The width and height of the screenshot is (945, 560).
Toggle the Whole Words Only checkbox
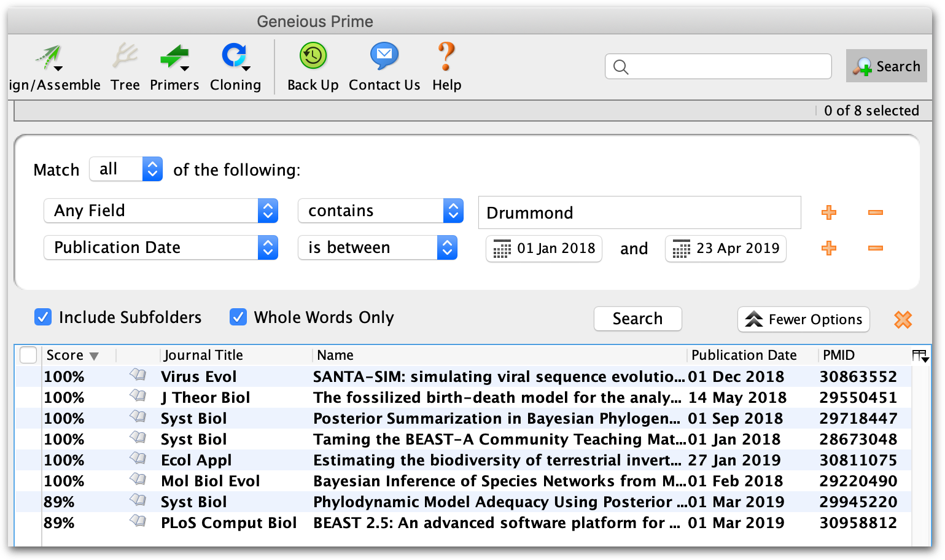(x=238, y=317)
